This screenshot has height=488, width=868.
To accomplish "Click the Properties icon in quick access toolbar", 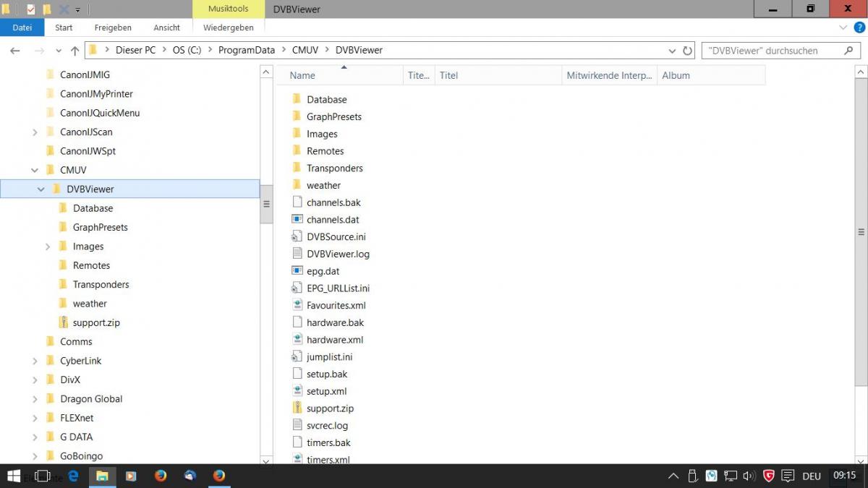I will pyautogui.click(x=31, y=9).
